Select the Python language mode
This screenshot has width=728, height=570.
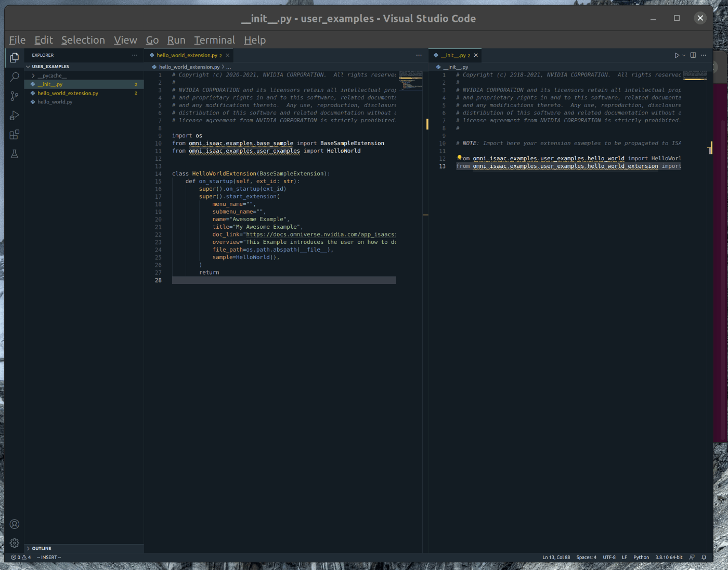[x=641, y=558]
